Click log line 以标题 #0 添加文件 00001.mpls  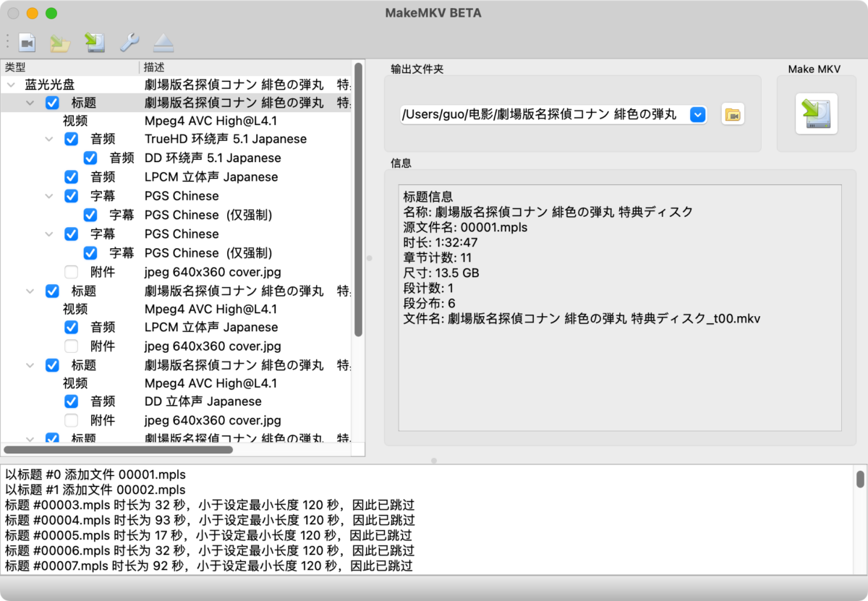click(x=95, y=475)
